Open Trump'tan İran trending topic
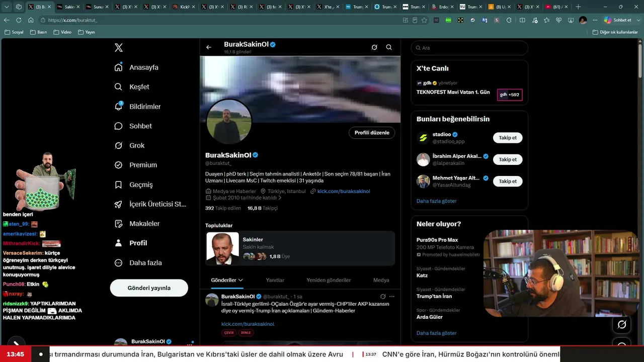This screenshot has height=362, width=644. (434, 296)
